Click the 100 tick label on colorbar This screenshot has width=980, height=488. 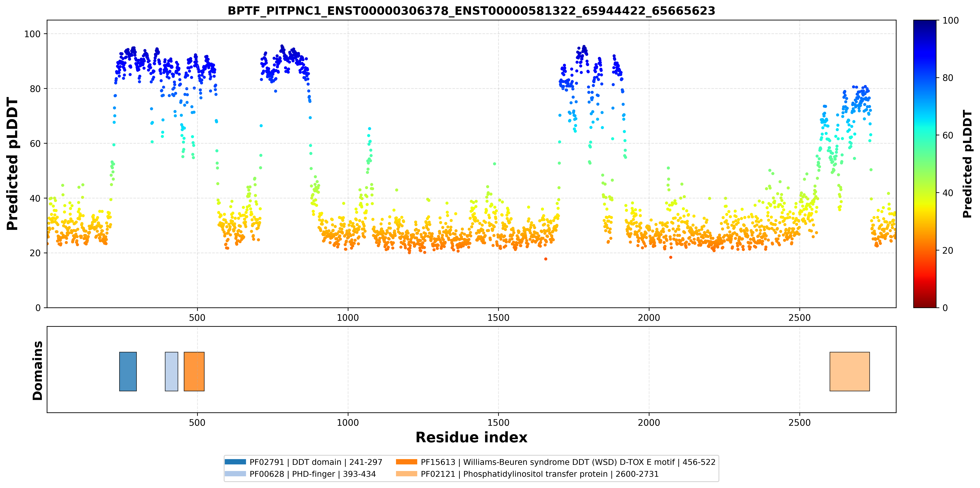point(950,21)
